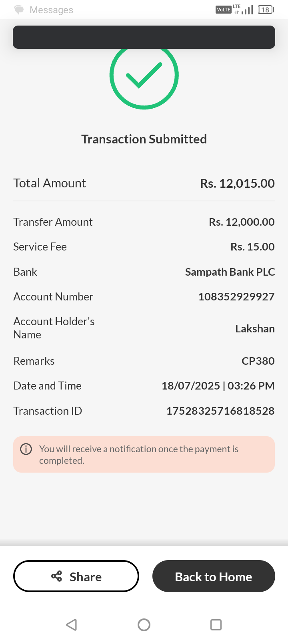This screenshot has height=644, width=288.
Task: Tap the battery indicator in status bar
Action: (x=266, y=10)
